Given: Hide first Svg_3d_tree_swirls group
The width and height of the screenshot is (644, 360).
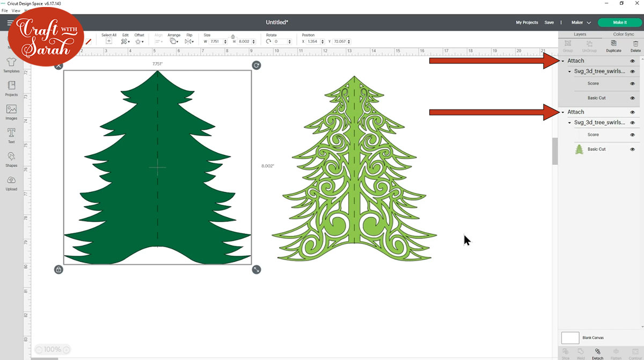Looking at the screenshot, I should pos(633,71).
